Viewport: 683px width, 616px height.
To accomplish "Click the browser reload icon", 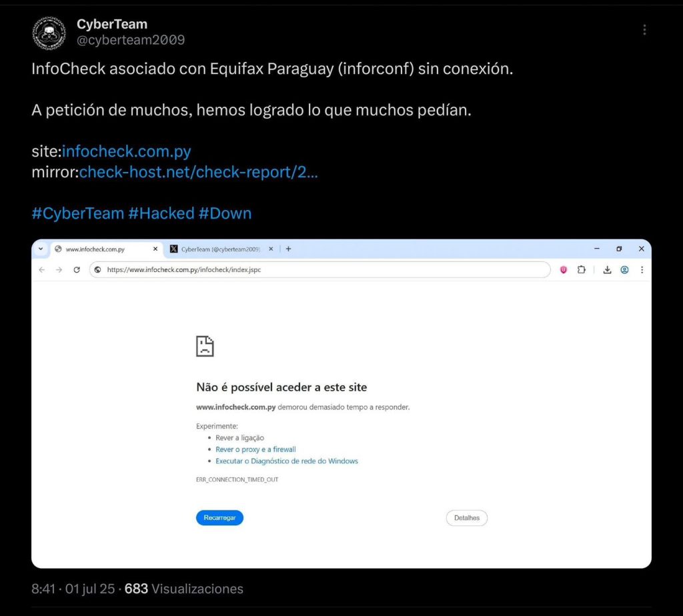I will [x=77, y=270].
